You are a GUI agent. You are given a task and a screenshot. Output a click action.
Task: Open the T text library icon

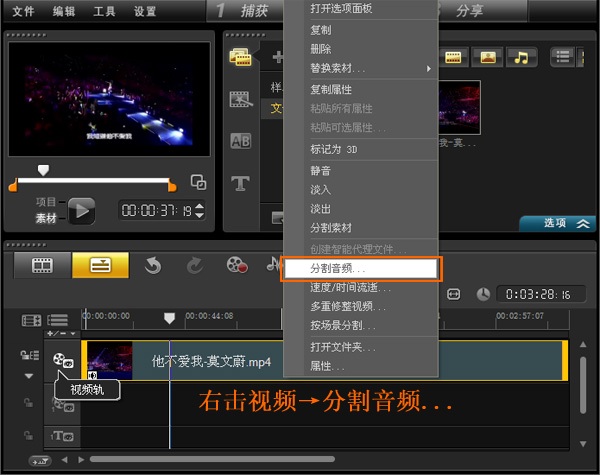240,183
